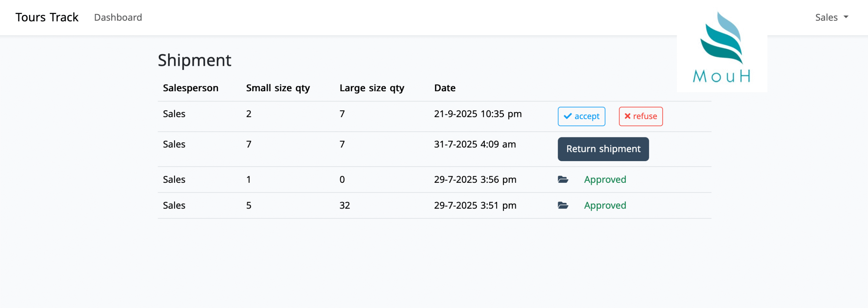Click the checkmark icon inside accept button

tap(567, 116)
